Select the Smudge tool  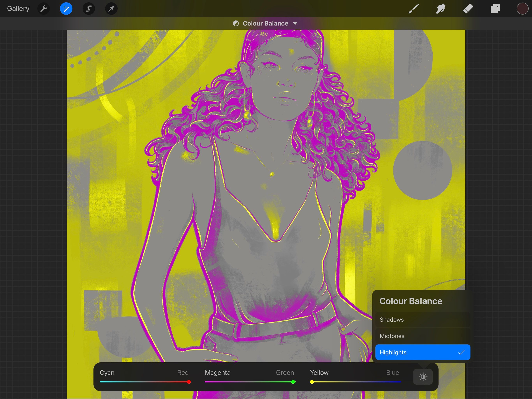[440, 9]
